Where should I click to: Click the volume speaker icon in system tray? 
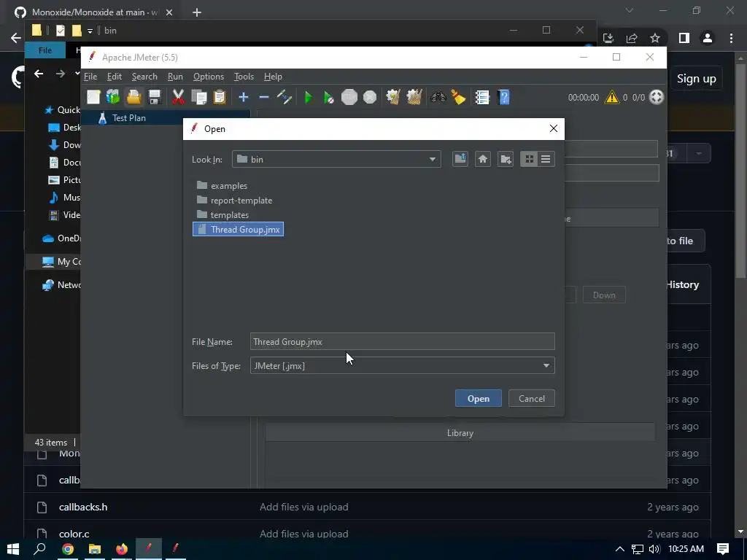[x=654, y=549]
